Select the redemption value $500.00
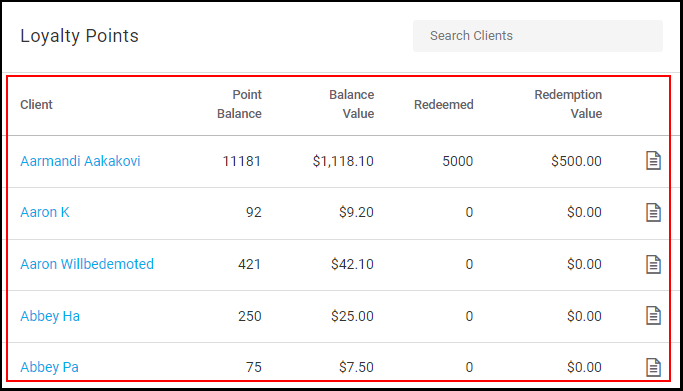Viewport: 683px width, 391px height. [576, 161]
